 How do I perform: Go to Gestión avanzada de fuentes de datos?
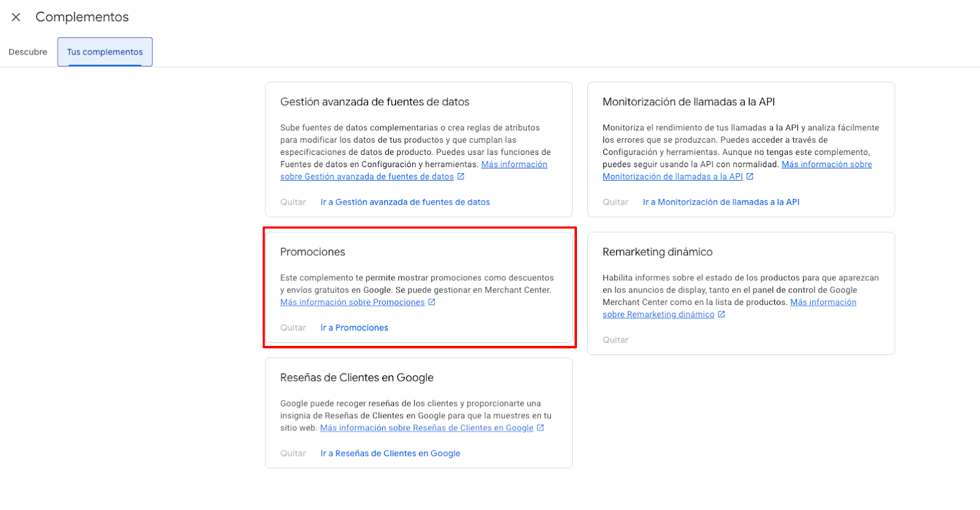pyautogui.click(x=405, y=202)
